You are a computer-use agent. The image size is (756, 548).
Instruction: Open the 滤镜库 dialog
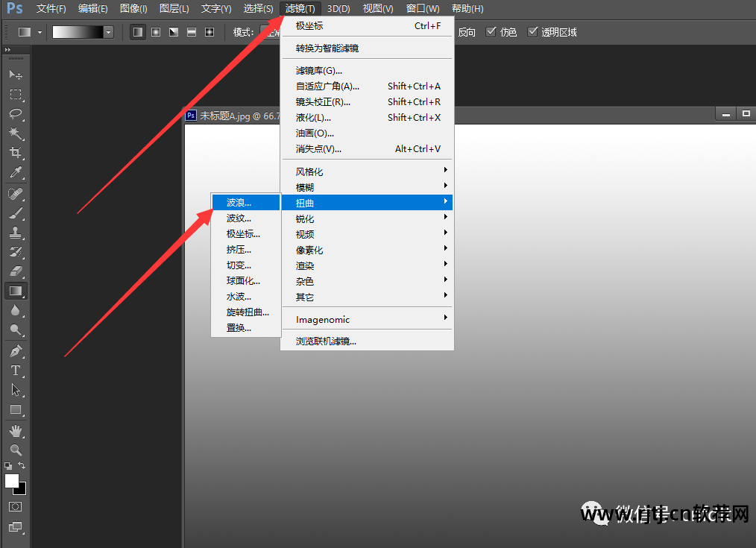click(x=313, y=69)
